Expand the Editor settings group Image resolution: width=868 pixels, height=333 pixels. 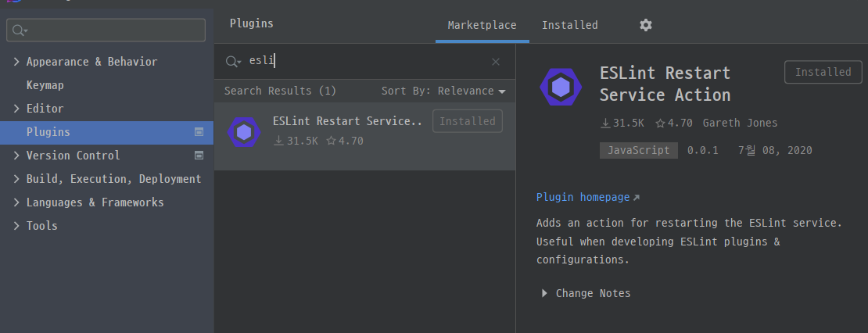pos(16,109)
